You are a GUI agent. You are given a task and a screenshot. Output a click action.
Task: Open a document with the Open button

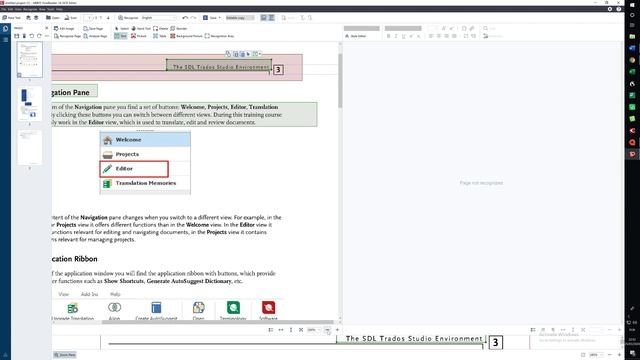click(x=53, y=18)
